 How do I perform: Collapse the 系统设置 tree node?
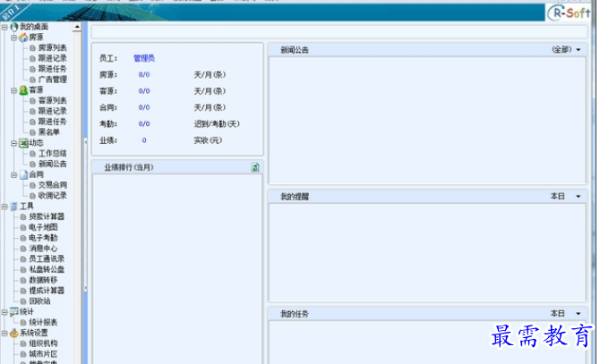[x=4, y=334]
